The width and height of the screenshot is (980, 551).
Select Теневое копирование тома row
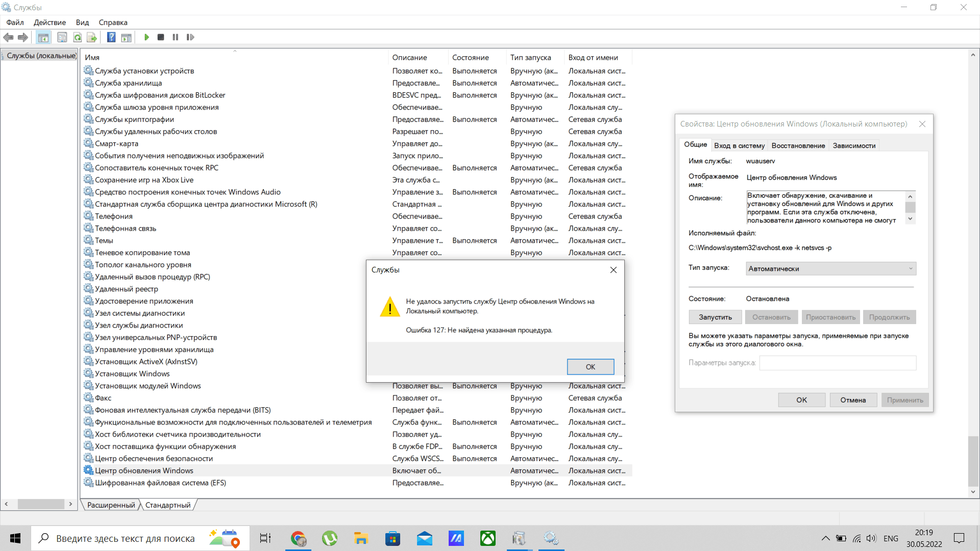[x=357, y=253]
